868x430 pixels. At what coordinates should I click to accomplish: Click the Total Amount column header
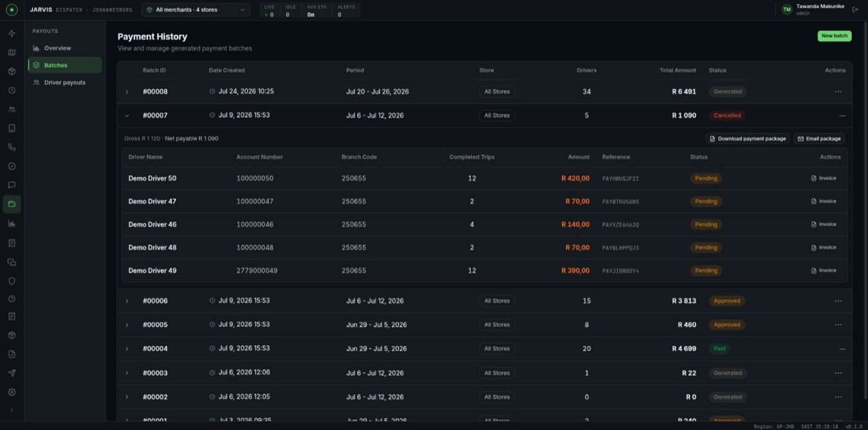[x=678, y=70]
